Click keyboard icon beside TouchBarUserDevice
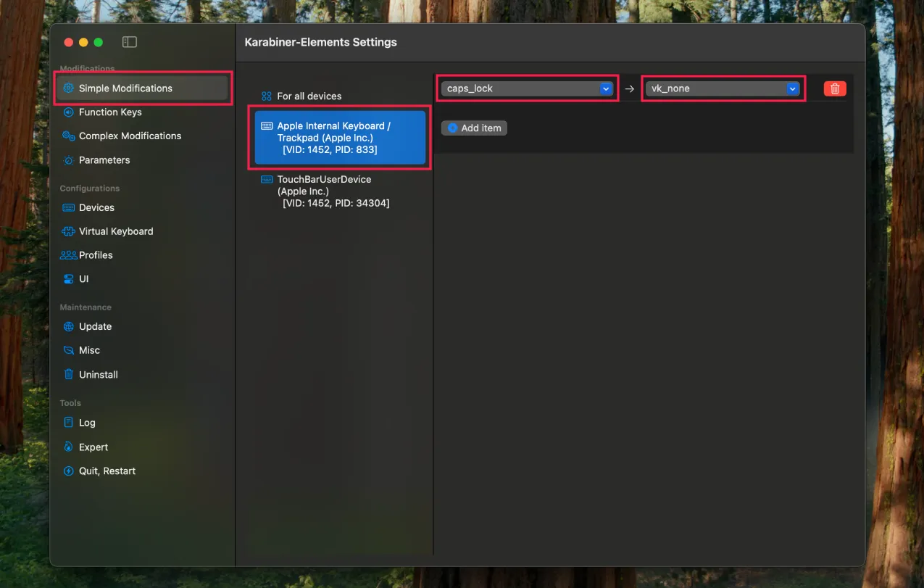924x588 pixels. click(x=267, y=180)
